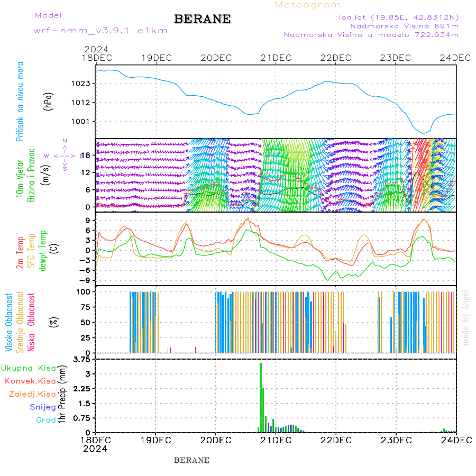Click the "SFC Temp" orange label

31,251
